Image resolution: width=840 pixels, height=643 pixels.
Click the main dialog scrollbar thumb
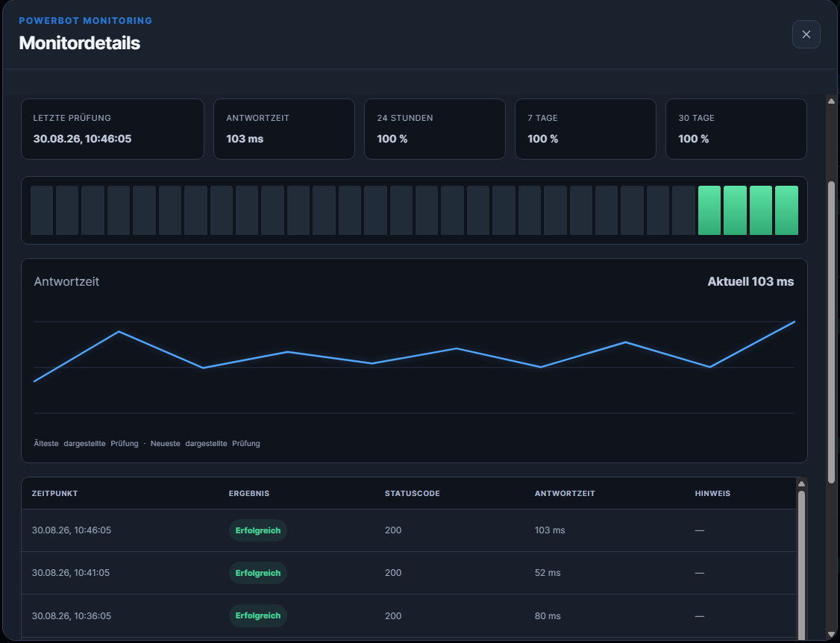pos(831,332)
